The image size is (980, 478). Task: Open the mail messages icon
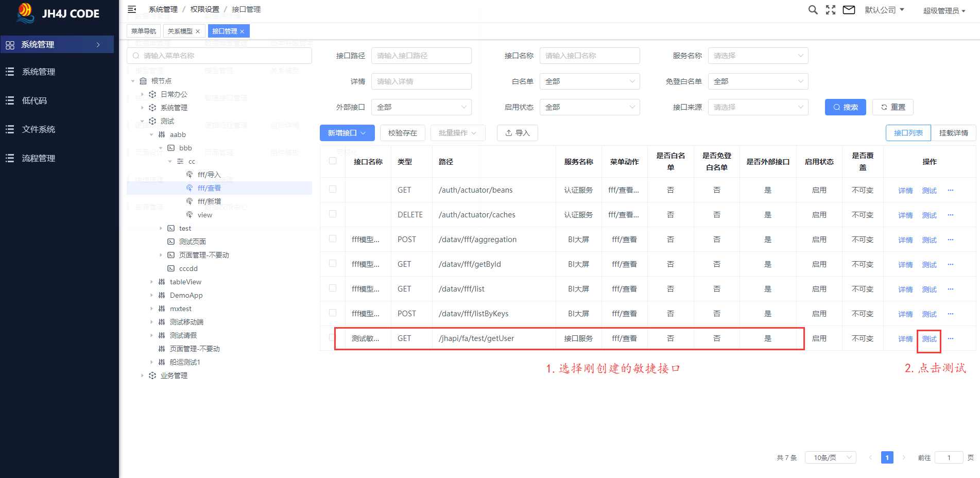click(x=849, y=10)
